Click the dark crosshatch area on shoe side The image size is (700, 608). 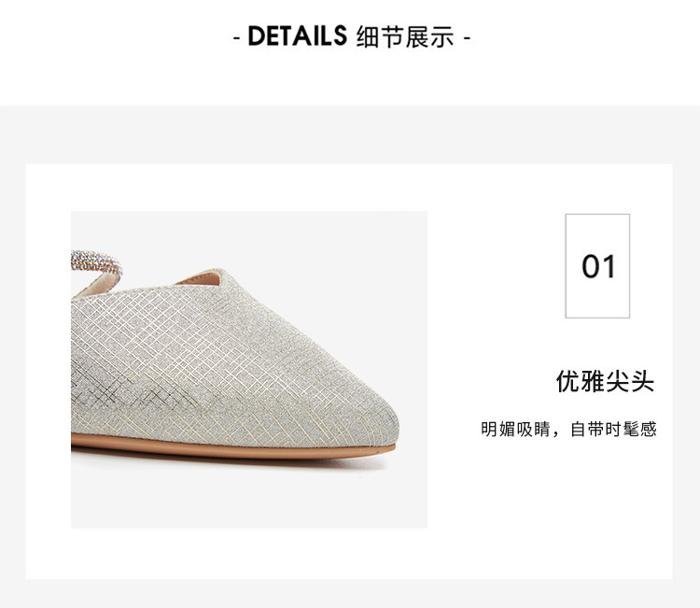(133, 391)
